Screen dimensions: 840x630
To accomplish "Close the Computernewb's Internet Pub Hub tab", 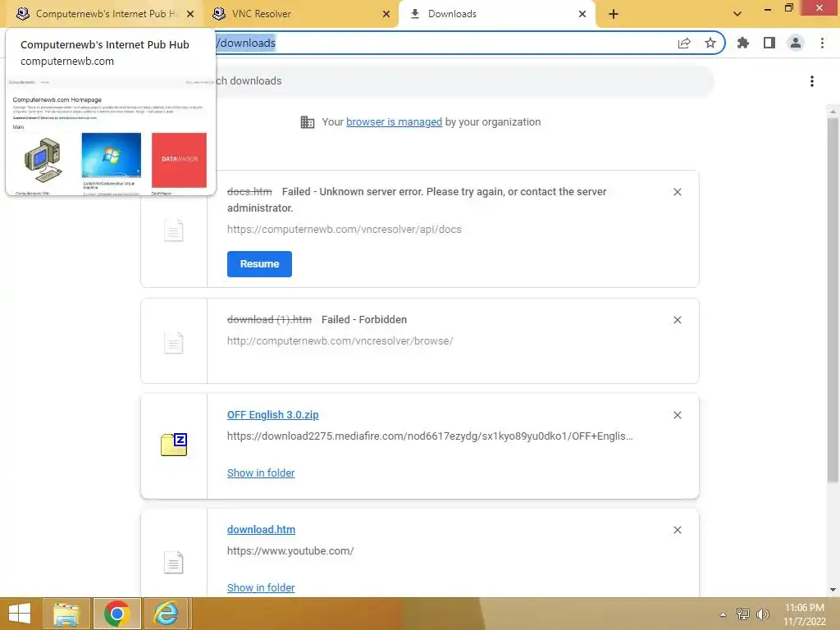I will point(190,14).
